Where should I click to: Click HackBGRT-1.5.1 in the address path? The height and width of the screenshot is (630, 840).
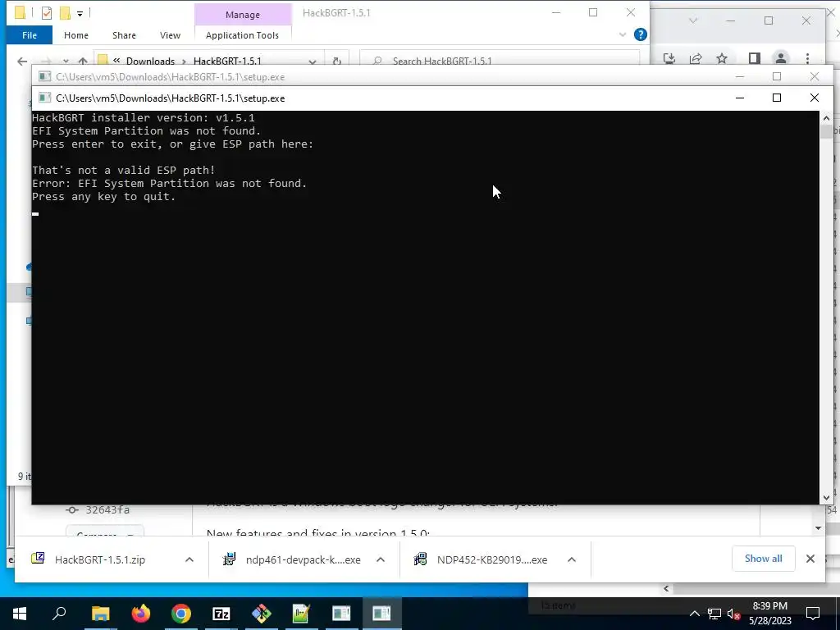point(227,61)
